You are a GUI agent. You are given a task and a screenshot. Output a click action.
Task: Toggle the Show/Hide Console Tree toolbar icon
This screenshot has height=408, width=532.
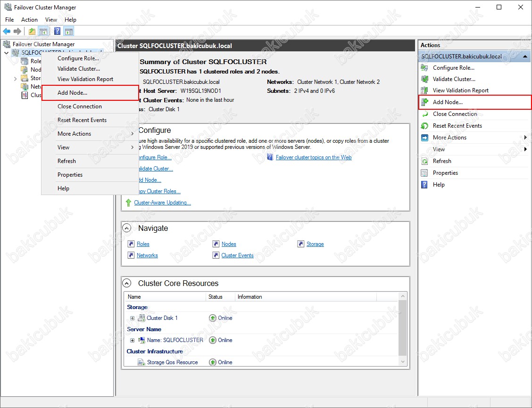point(43,32)
